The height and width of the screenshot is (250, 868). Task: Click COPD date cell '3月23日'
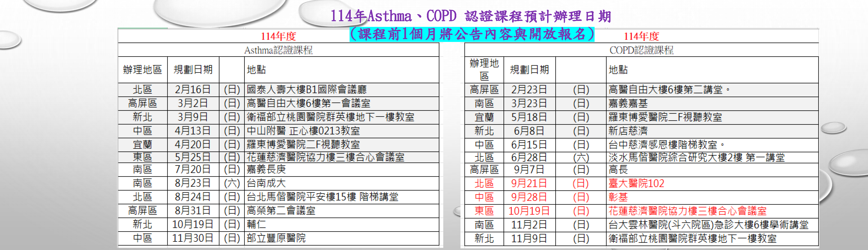[x=529, y=103]
